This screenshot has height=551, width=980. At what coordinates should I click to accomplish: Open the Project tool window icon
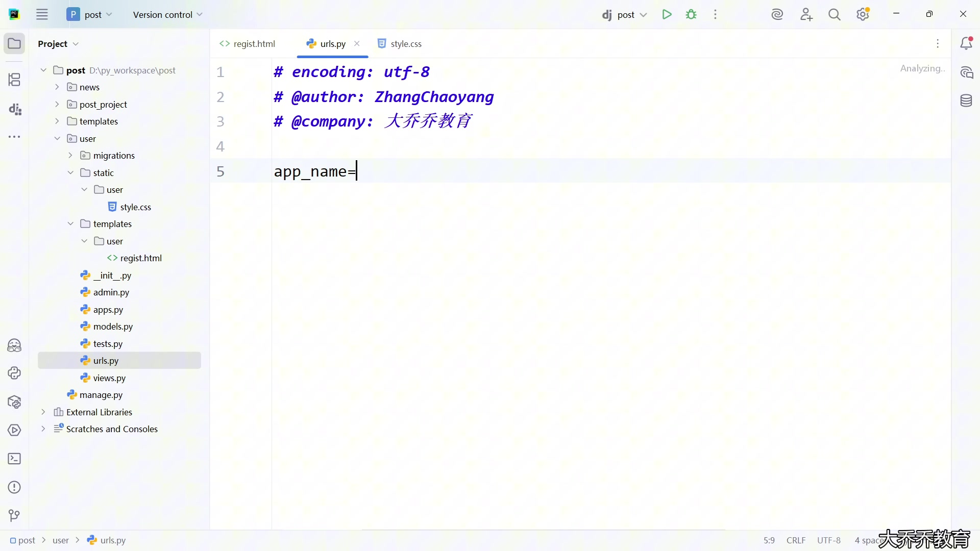pos(14,44)
